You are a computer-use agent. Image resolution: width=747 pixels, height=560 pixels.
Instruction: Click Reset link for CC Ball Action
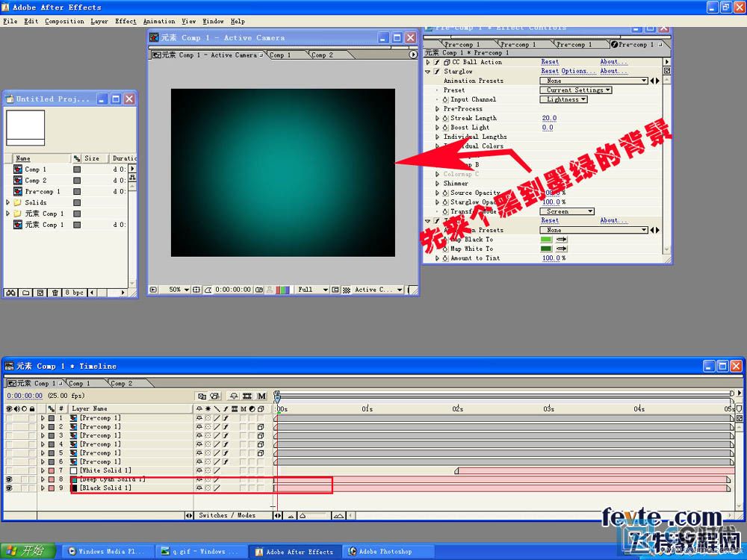(x=550, y=62)
